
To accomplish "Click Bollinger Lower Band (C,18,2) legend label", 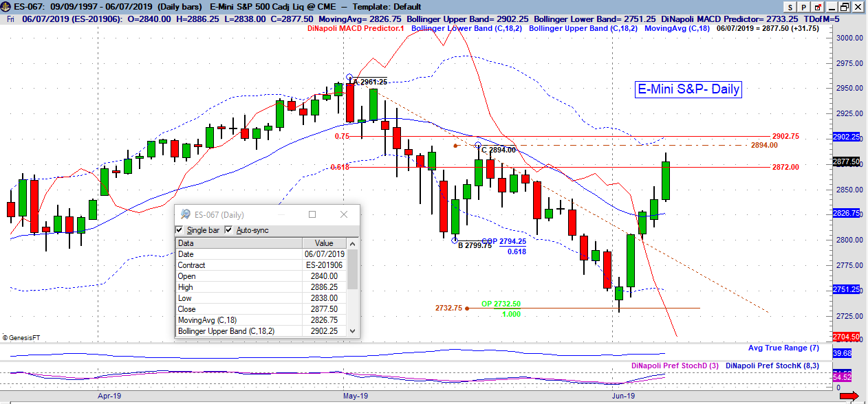I will click(468, 29).
